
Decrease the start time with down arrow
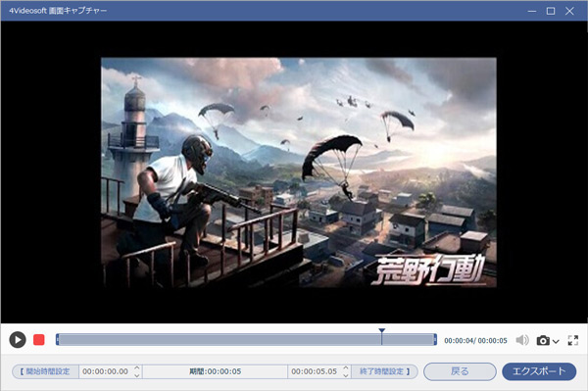click(x=137, y=375)
